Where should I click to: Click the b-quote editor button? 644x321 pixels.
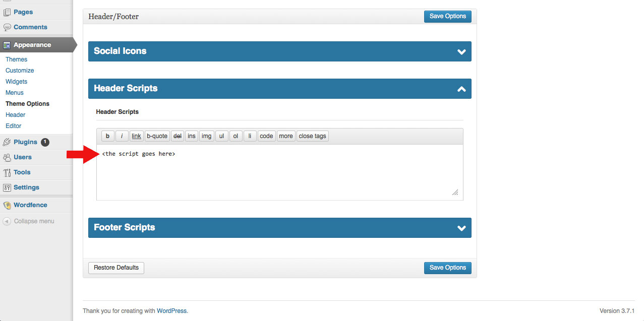point(157,136)
